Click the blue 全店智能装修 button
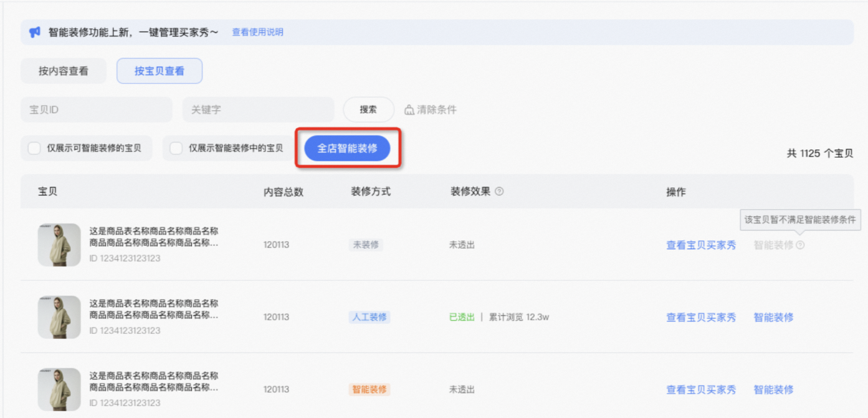Screen dimensions: 868x418 coord(346,148)
